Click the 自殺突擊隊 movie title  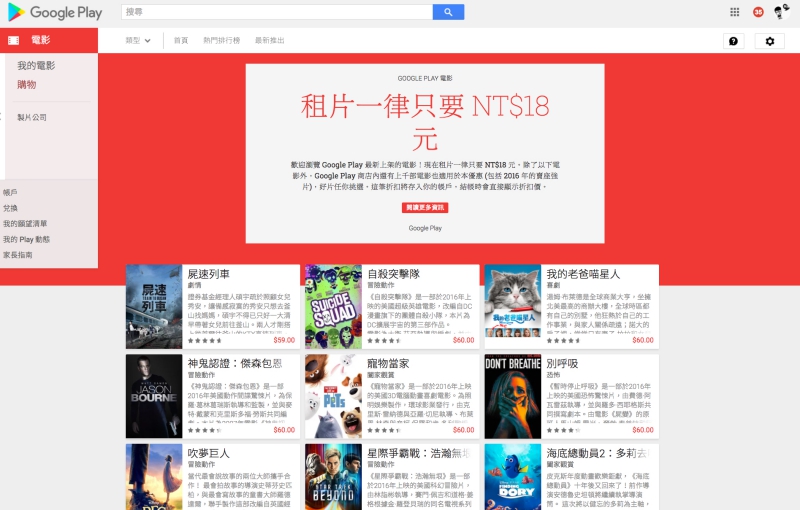393,274
